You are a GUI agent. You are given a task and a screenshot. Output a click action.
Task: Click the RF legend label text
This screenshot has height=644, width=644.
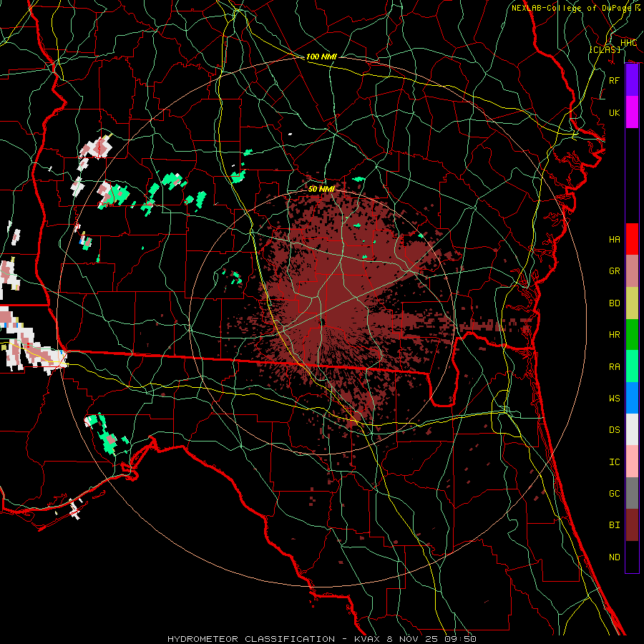coord(615,80)
